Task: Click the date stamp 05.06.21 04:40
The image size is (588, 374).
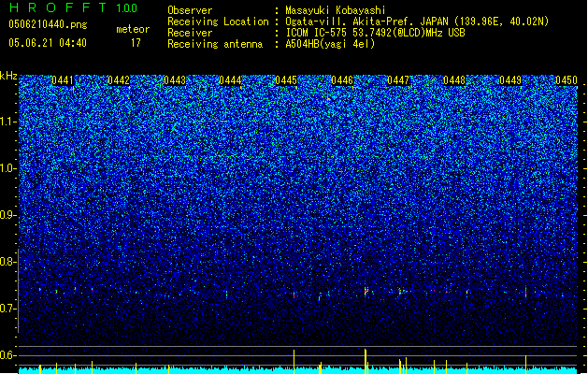Action: (x=48, y=43)
